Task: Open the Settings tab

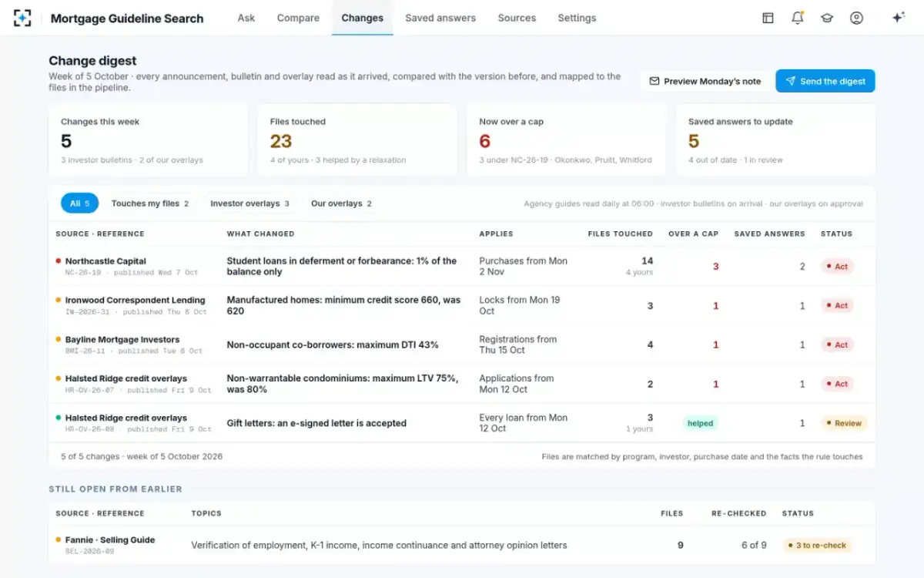Action: click(577, 18)
